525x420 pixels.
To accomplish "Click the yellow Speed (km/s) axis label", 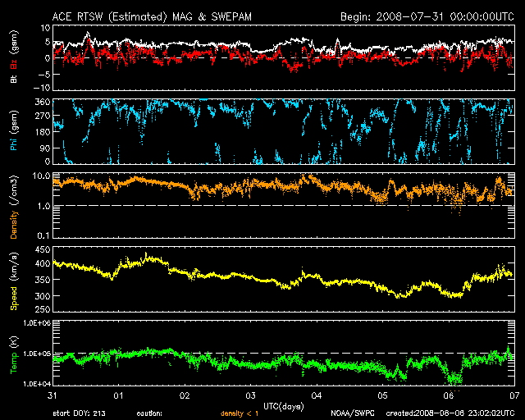I will [14, 281].
